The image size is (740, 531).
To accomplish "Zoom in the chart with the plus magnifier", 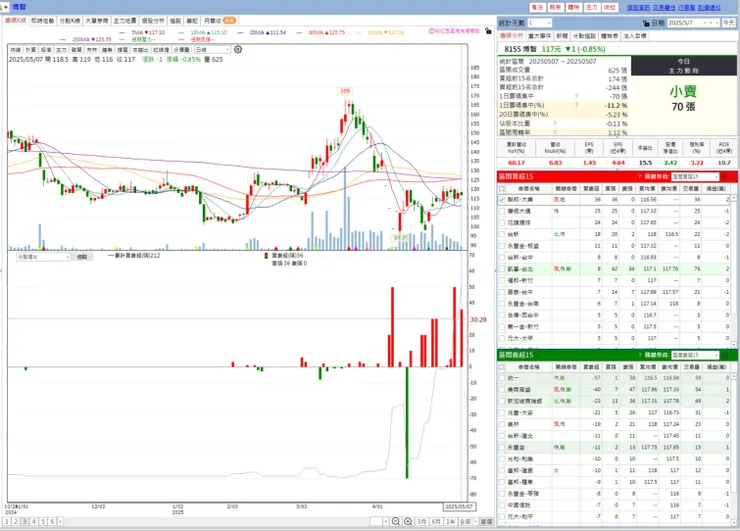I will pyautogui.click(x=408, y=522).
